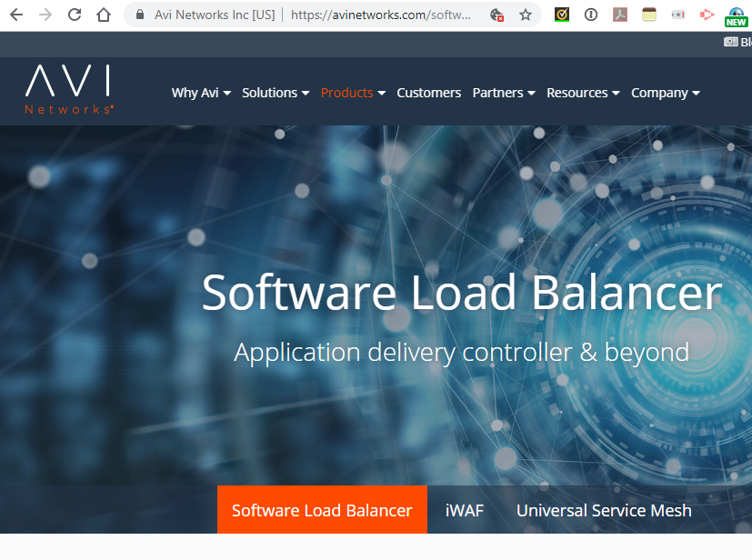This screenshot has height=560, width=752.
Task: Click the gray password extension icon
Action: pos(677,15)
